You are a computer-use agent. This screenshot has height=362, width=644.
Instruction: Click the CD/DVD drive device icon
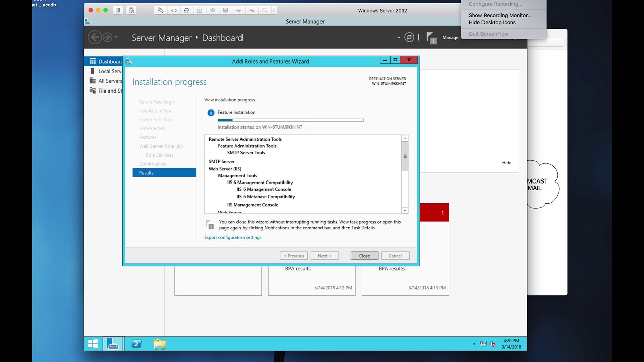pyautogui.click(x=199, y=10)
